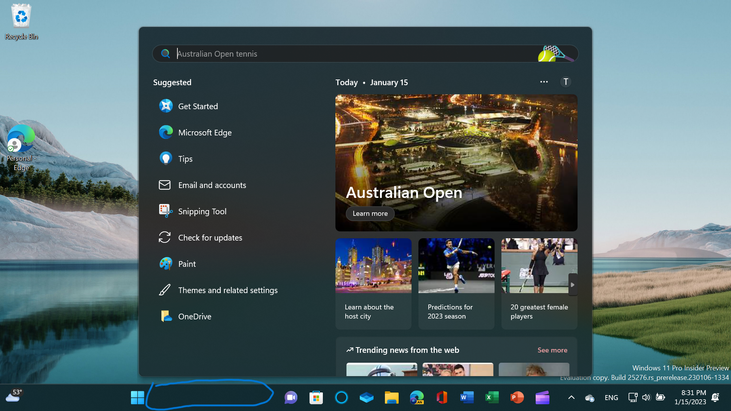Click the search magnifier icon
The width and height of the screenshot is (731, 411).
pyautogui.click(x=165, y=54)
